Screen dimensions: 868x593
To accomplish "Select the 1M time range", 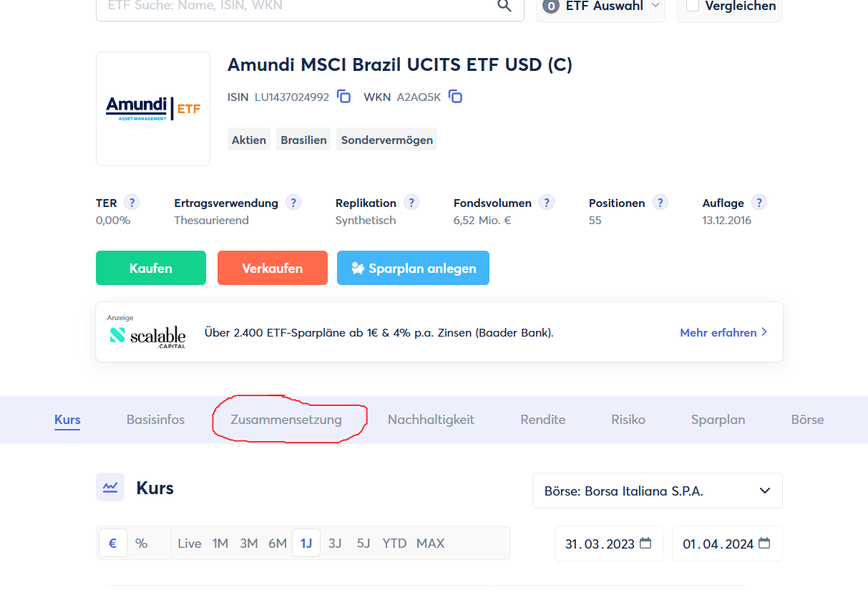I will (220, 544).
